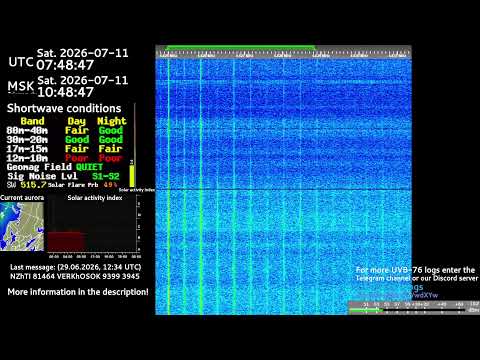The height and width of the screenshot is (360, 480).
Task: Click the 17m-15m band row label
Action: tap(27, 149)
